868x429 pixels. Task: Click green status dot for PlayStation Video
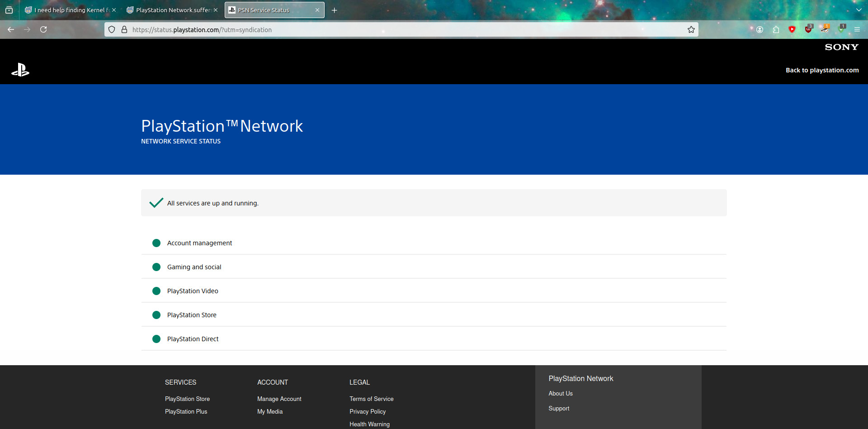tap(156, 291)
